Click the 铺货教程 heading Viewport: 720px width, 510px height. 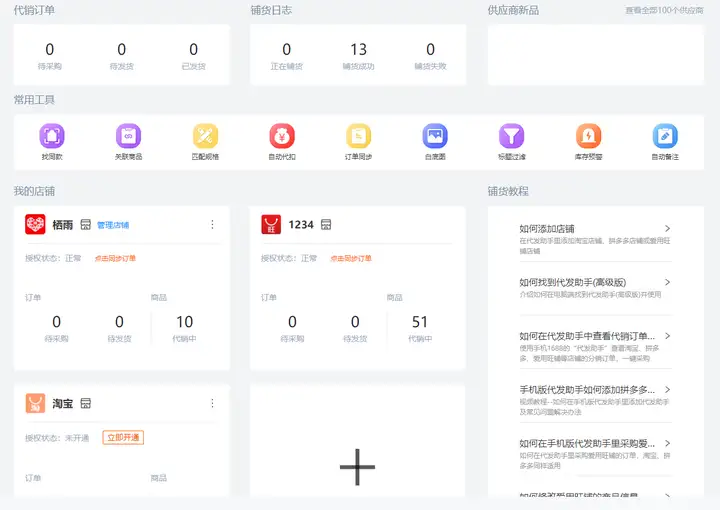click(508, 191)
